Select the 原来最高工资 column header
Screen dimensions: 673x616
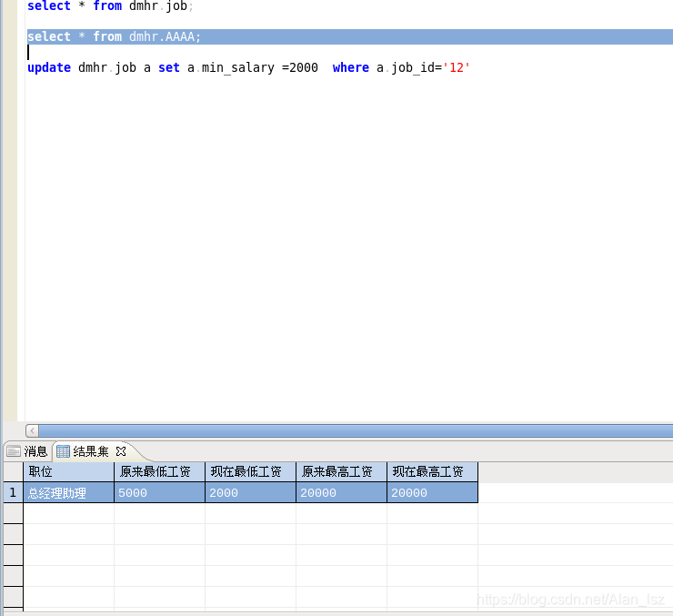click(x=342, y=471)
